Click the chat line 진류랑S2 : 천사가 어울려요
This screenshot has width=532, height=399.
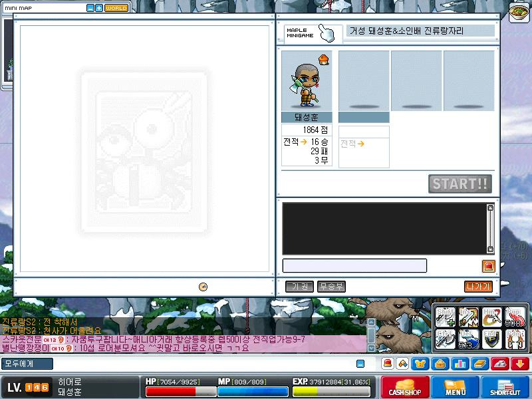pyautogui.click(x=52, y=331)
